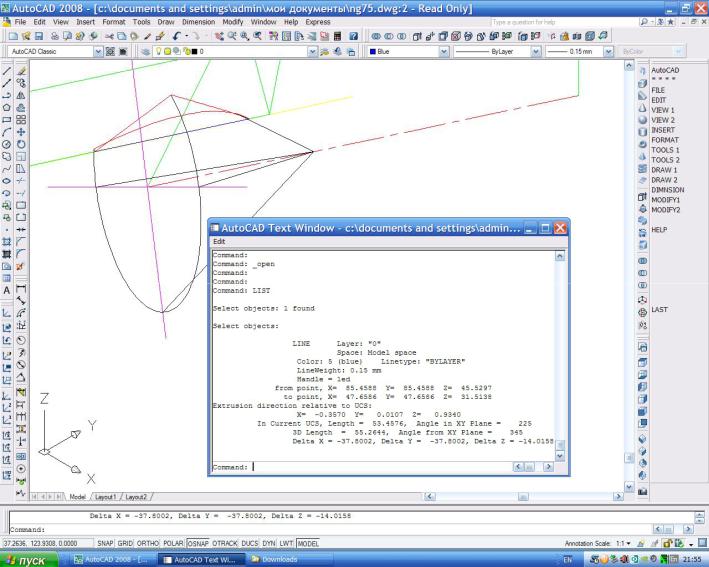The height and width of the screenshot is (567, 709).
Task: Open the 0.15 mm lineweight dropdown
Action: click(608, 52)
